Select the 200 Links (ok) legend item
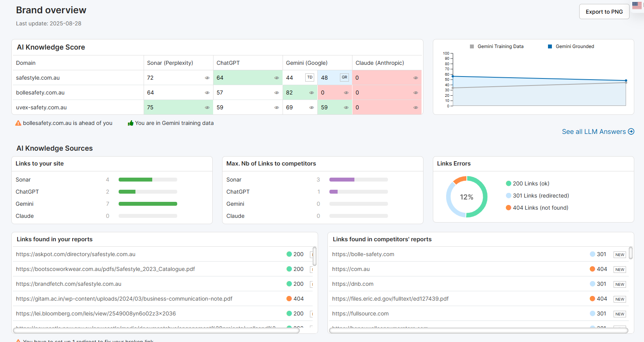This screenshot has width=644, height=342. tap(528, 183)
